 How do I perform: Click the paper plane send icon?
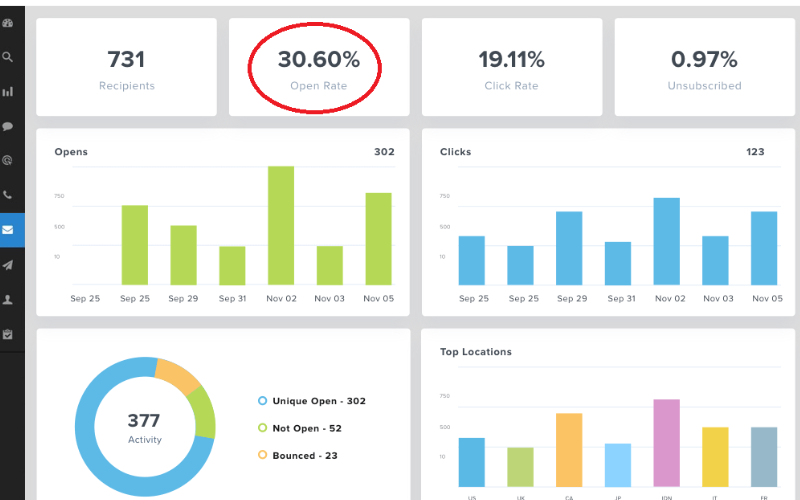pyautogui.click(x=8, y=265)
